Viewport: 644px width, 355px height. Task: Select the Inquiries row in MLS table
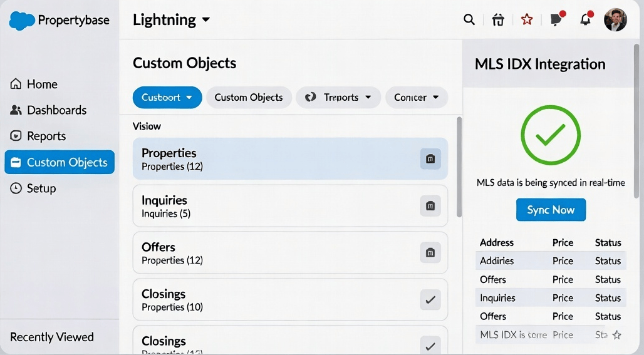pos(551,297)
